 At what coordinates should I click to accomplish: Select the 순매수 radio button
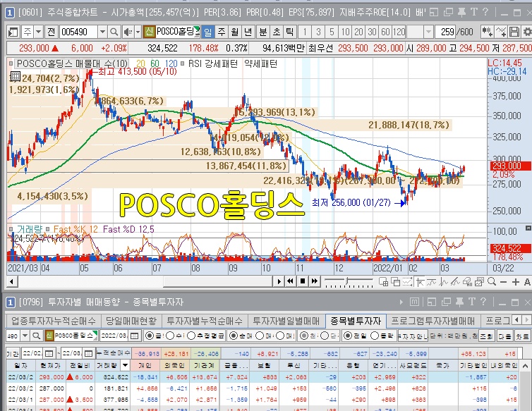coord(234,336)
